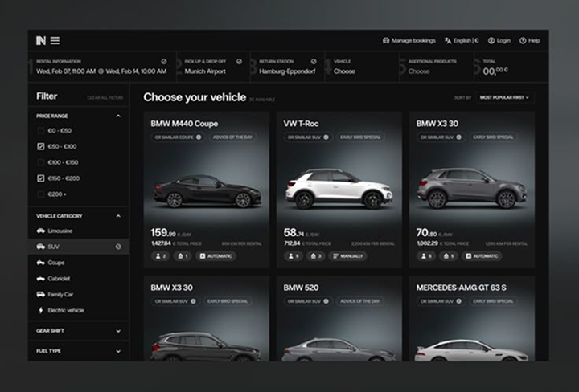The height and width of the screenshot is (392, 579).
Task: Click Early Bird Special tag on Mercedes-AMG GT 63 S
Action: pyautogui.click(x=493, y=301)
